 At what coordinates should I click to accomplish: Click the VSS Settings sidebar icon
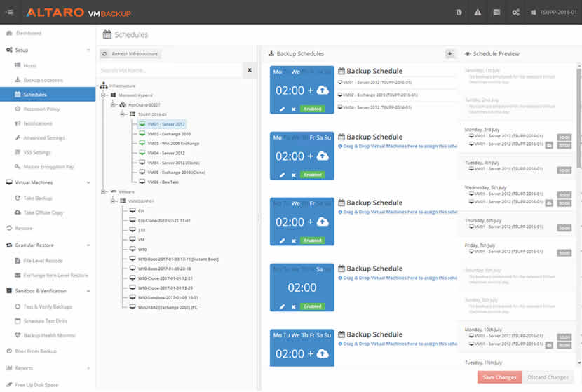pyautogui.click(x=18, y=152)
